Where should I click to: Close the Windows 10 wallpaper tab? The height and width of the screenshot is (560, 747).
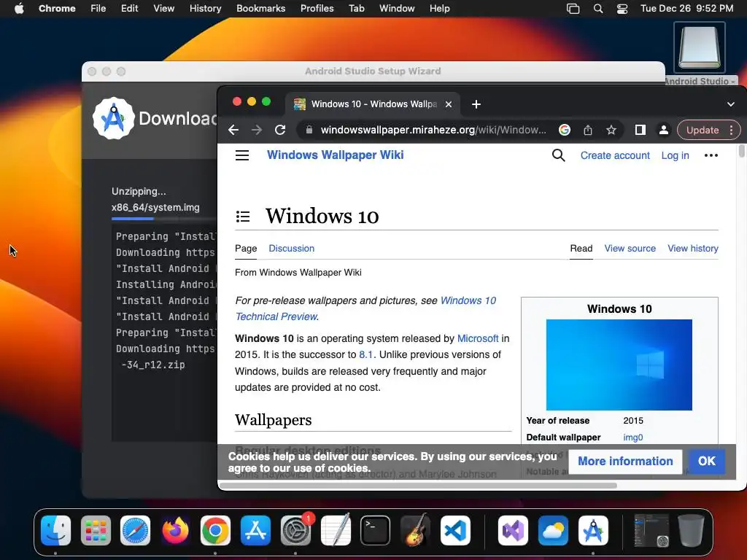pos(449,104)
